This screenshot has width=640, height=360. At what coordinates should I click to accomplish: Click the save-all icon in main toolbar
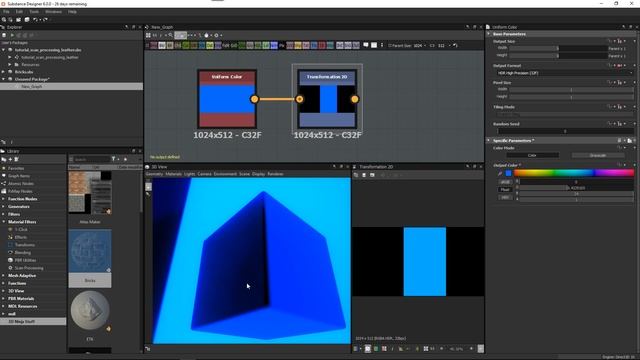27,20
